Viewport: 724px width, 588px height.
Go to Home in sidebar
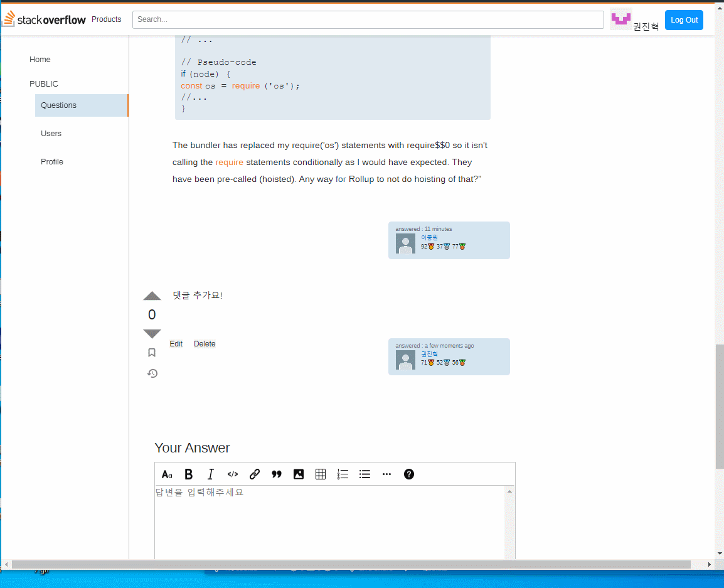[x=40, y=60]
